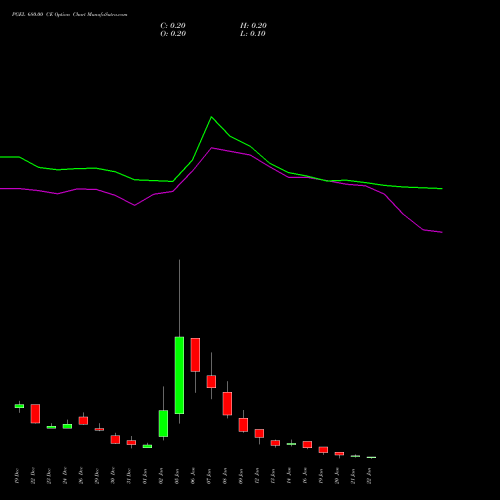Click the 31 Dec date axis label
The image size is (500, 500).
129,476
